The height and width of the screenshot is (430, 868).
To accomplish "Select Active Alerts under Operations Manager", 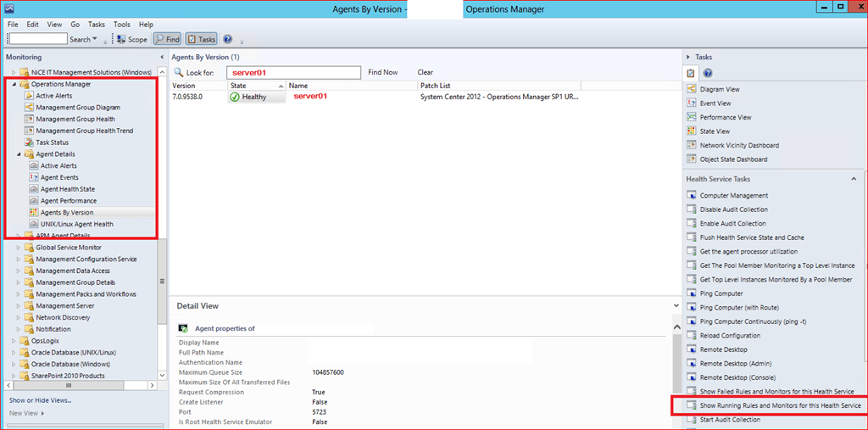I will (53, 96).
